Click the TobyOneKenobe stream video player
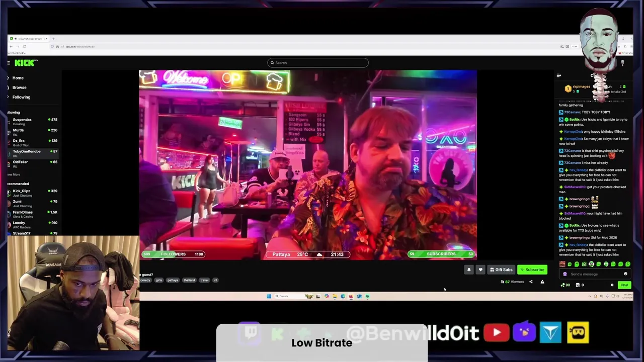Screen dimensions: 644x362 point(308,165)
